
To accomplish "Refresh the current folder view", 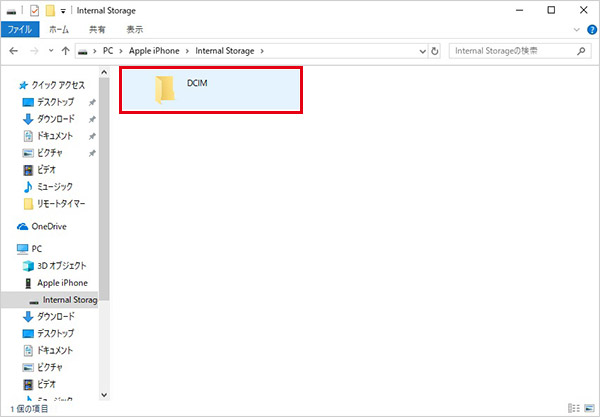I will point(434,51).
